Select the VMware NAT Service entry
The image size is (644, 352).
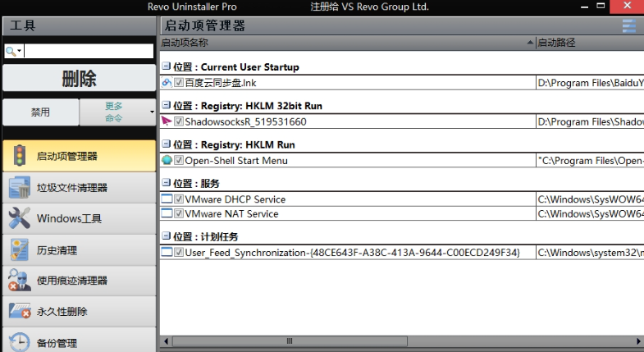pyautogui.click(x=231, y=213)
